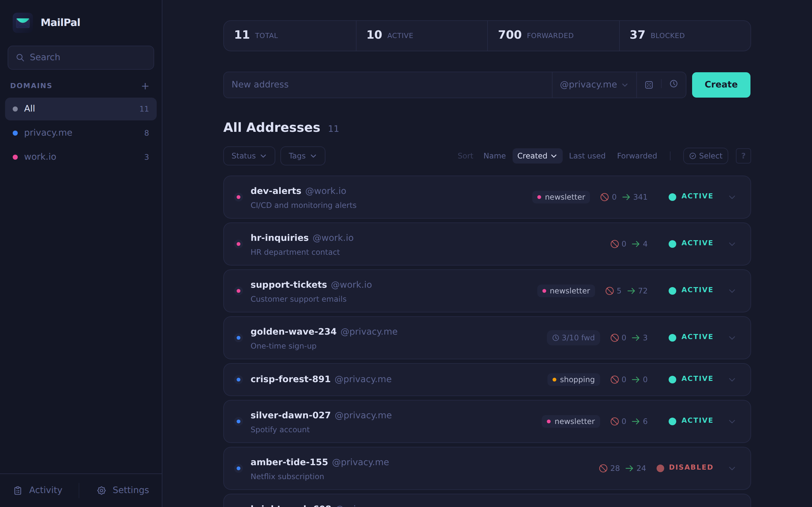Click the blocked counter icon on dev-alerts row
Screen dimensions: 812x507
click(604, 197)
